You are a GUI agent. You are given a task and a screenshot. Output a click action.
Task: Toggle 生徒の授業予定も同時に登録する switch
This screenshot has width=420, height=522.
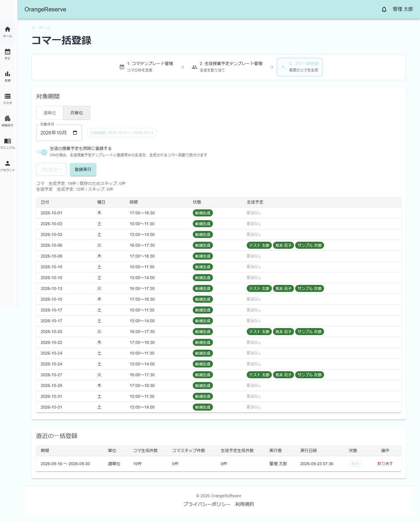pyautogui.click(x=42, y=152)
